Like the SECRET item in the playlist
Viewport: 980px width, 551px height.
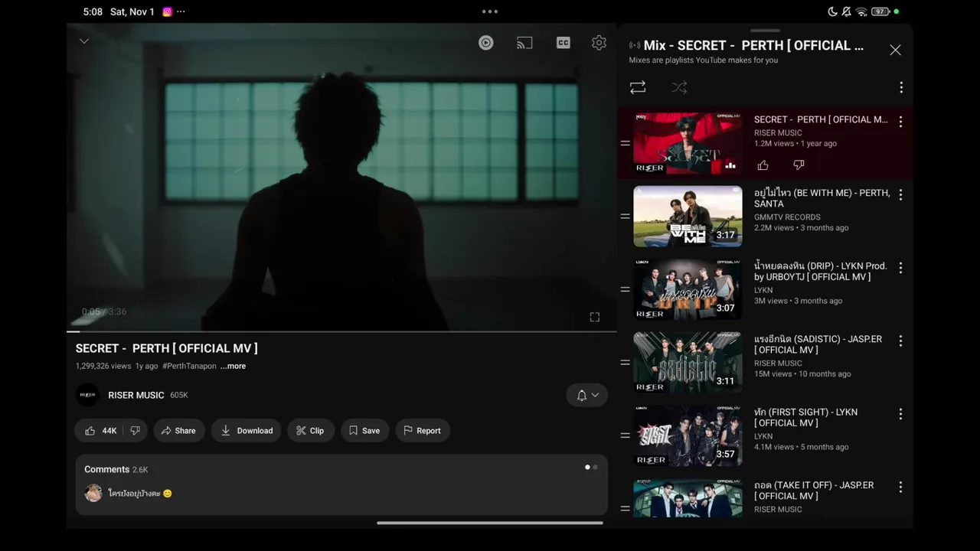coord(763,165)
